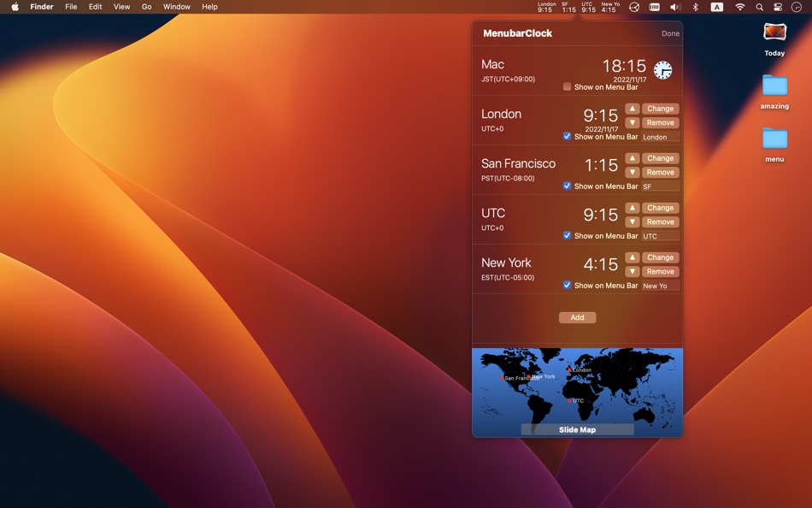Image resolution: width=812 pixels, height=508 pixels.
Task: Uncheck Show on Menu Bar for New York
Action: click(x=567, y=285)
